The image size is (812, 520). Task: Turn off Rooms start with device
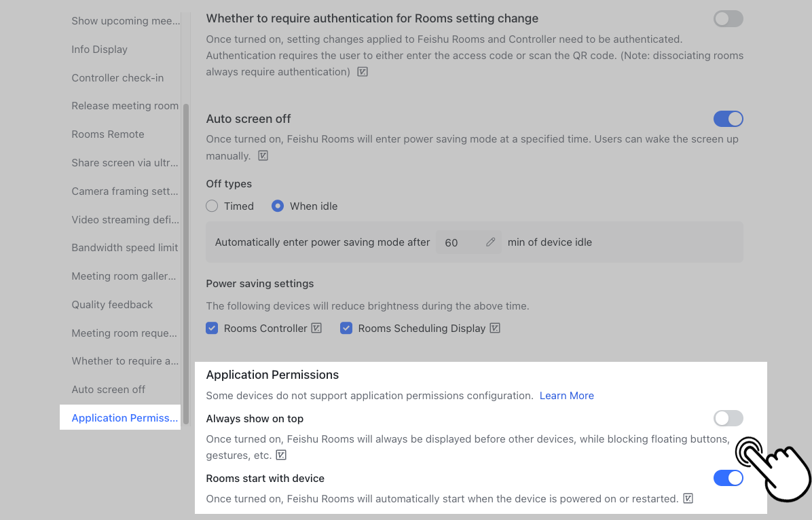point(728,478)
